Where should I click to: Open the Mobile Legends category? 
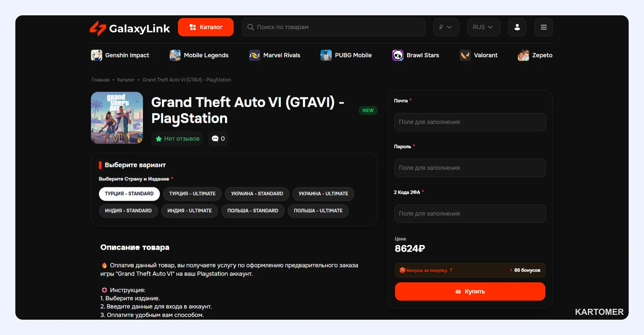click(x=199, y=55)
